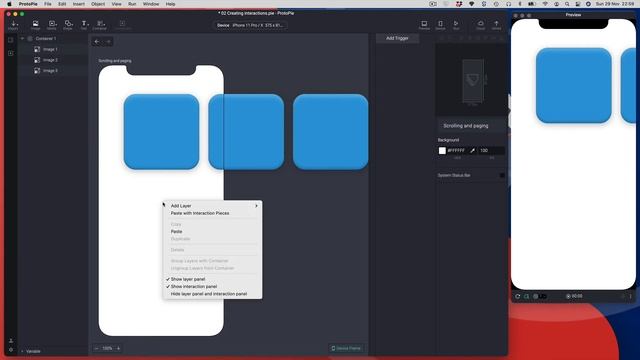The image size is (640, 360).
Task: Collapse Container 1 in layer tree
Action: [x=22, y=39]
